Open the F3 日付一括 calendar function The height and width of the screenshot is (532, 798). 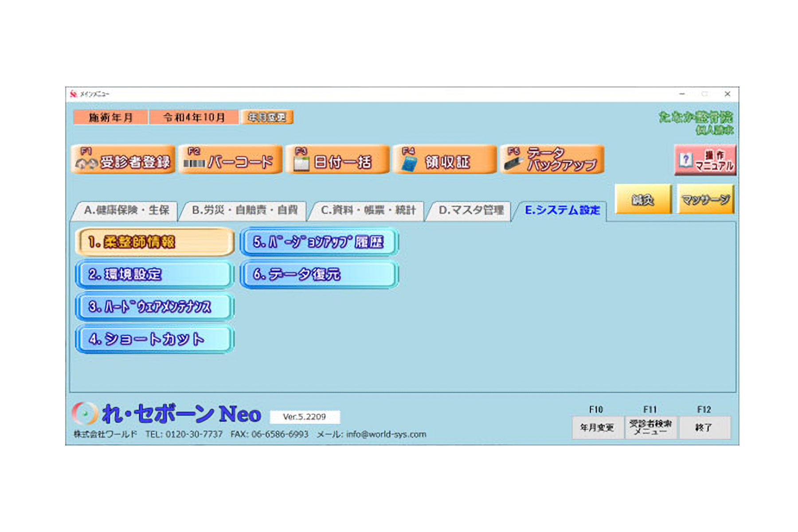click(x=337, y=160)
